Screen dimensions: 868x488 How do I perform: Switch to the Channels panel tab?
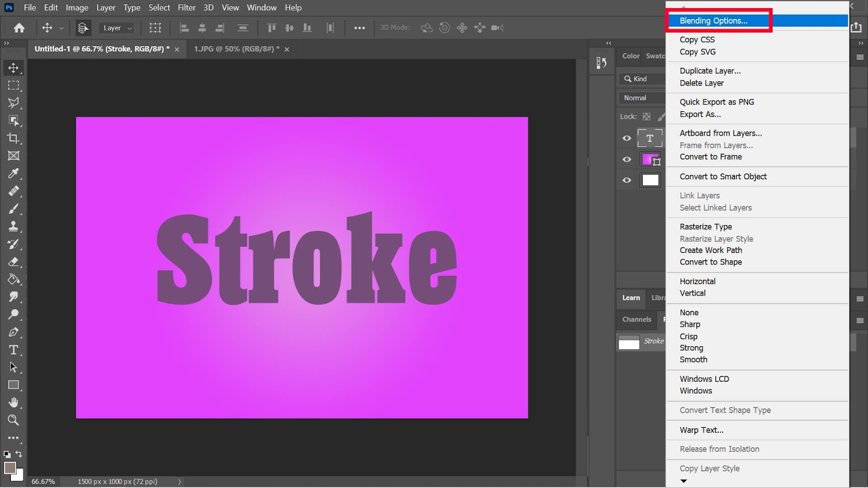tap(636, 319)
